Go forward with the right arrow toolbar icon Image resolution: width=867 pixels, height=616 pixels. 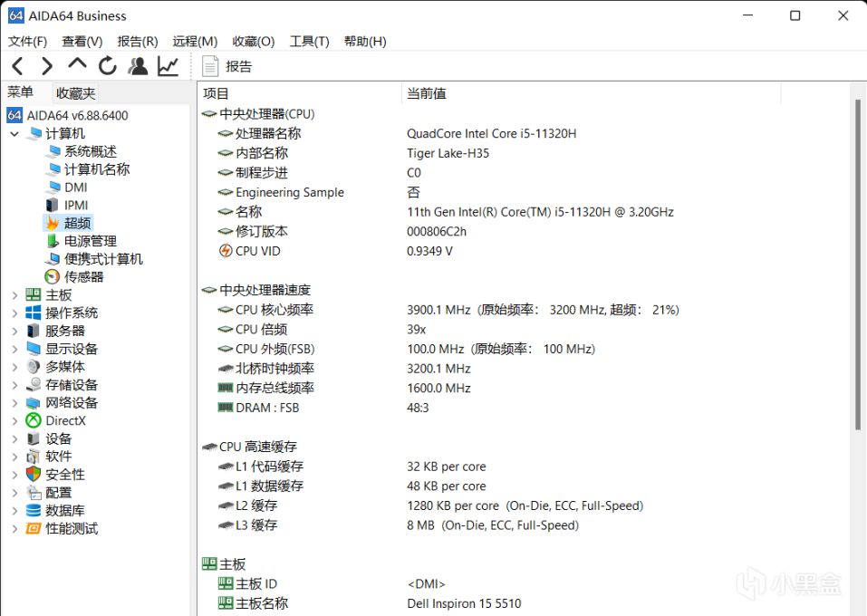pyautogui.click(x=47, y=66)
